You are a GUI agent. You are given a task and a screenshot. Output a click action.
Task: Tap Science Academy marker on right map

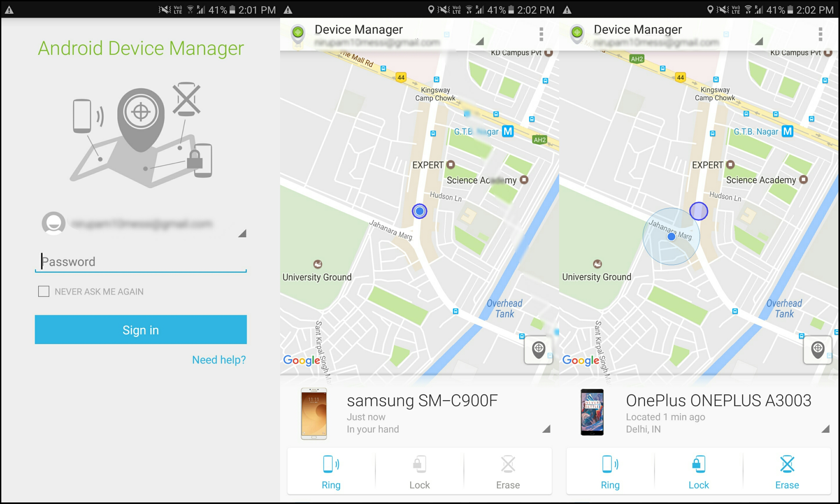pyautogui.click(x=803, y=179)
